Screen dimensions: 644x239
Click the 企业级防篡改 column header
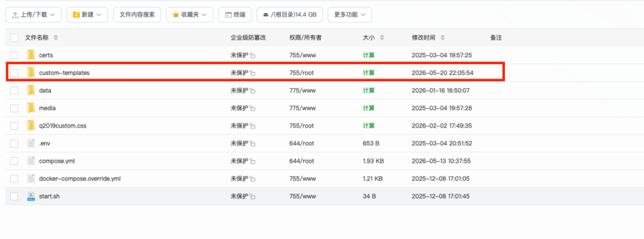pyautogui.click(x=248, y=38)
